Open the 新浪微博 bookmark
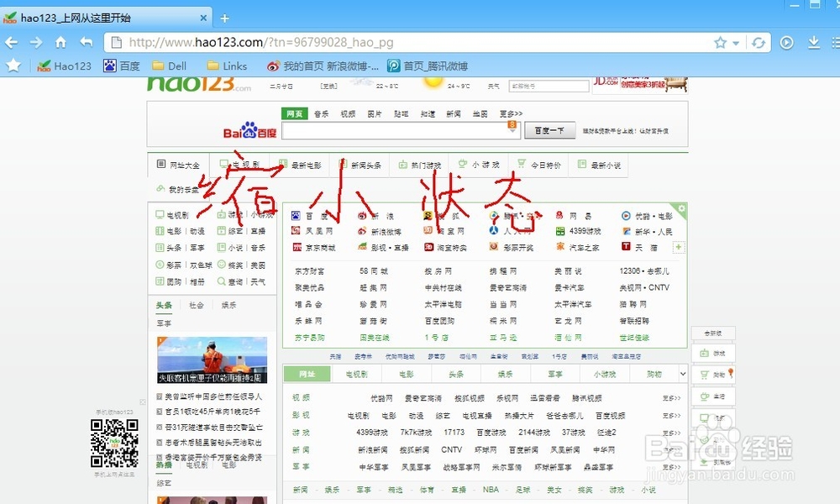840x504 pixels. pyautogui.click(x=323, y=66)
